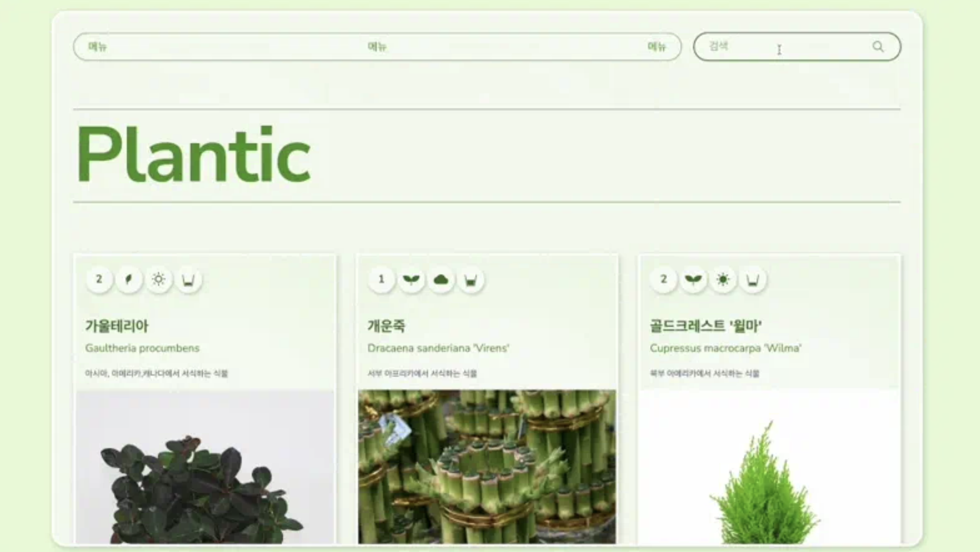Click the leaf icon on 가울테리아 card
Screen dimensions: 980x552
click(x=129, y=280)
